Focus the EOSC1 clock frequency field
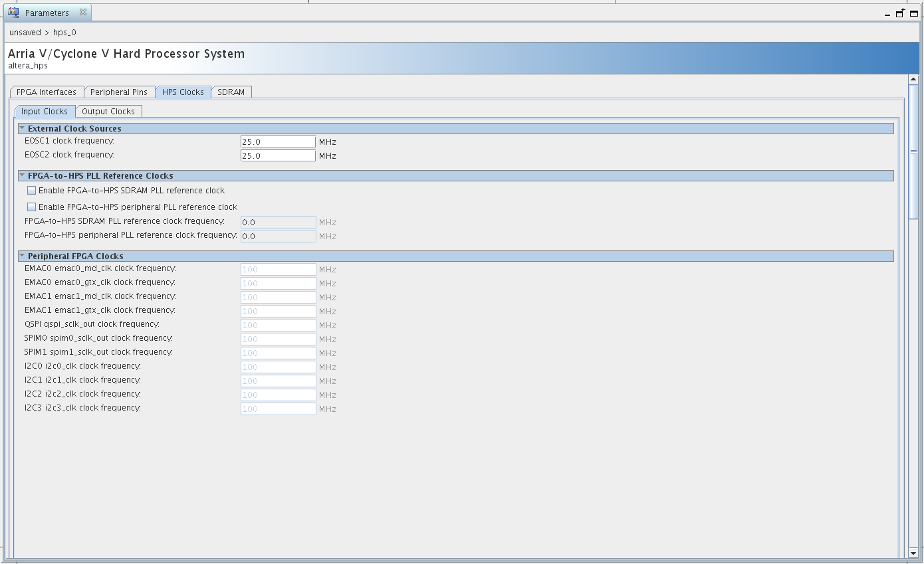Image resolution: width=924 pixels, height=564 pixels. pos(278,141)
